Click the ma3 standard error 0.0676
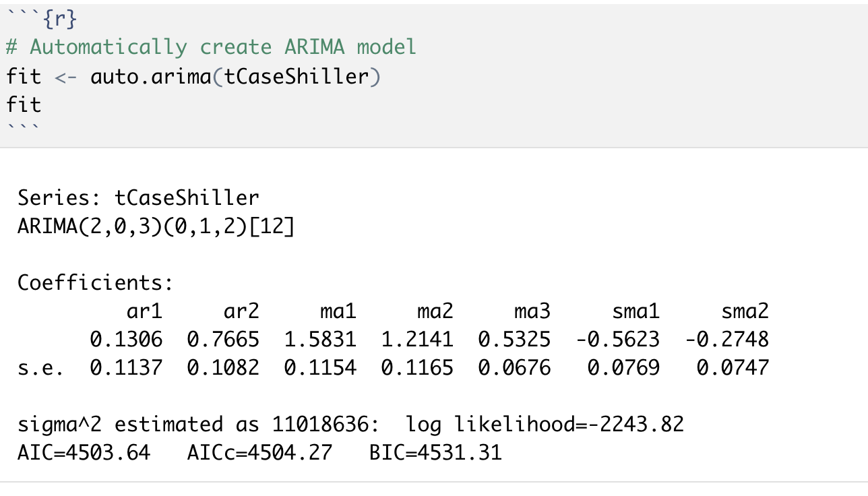 (514, 367)
